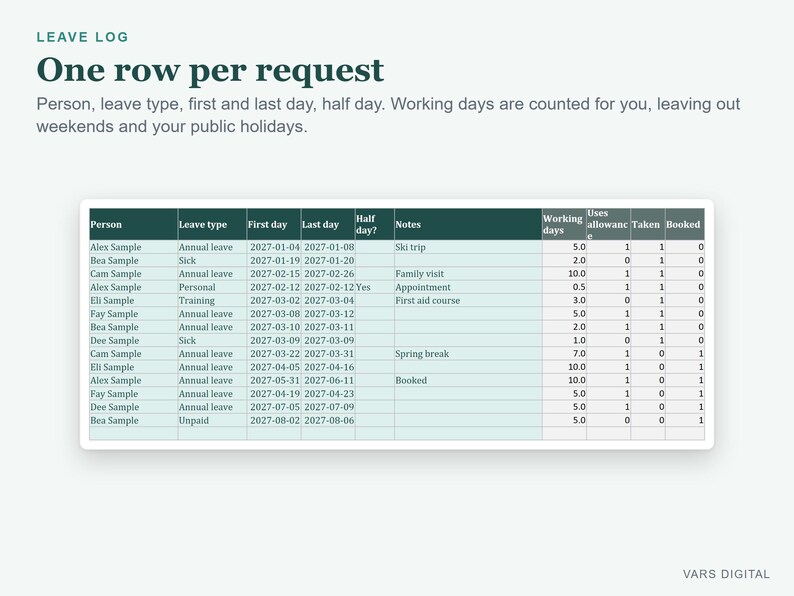Select the 'Spring break' notes cell
This screenshot has width=794, height=596.
(468, 353)
